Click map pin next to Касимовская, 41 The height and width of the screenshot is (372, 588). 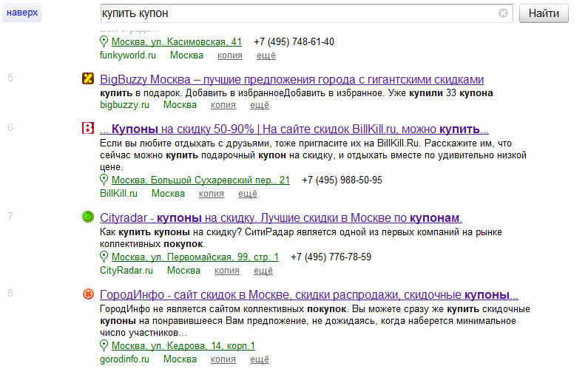click(x=104, y=41)
